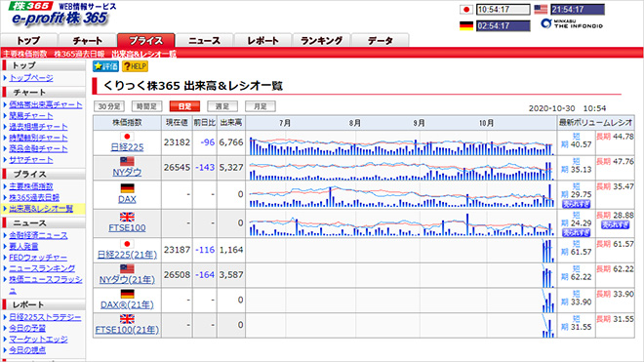The width and height of the screenshot is (644, 362).
Task: Click the US flag above NYダウ
Action: click(127, 161)
